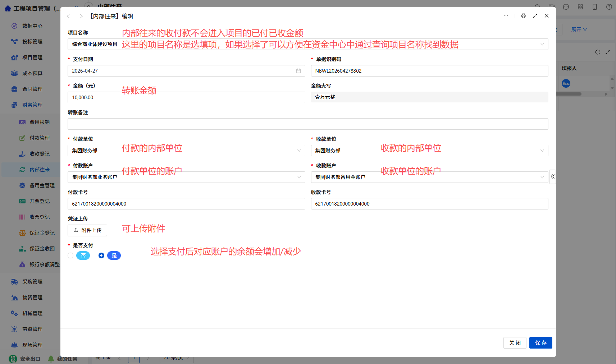Click the 转账备注 input field
The image size is (616, 364).
coord(308,124)
